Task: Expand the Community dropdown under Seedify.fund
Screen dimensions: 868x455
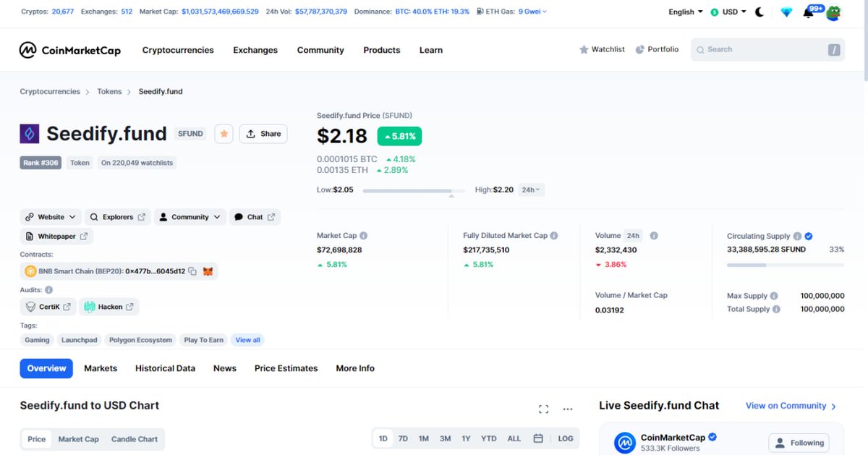Action: click(x=190, y=217)
